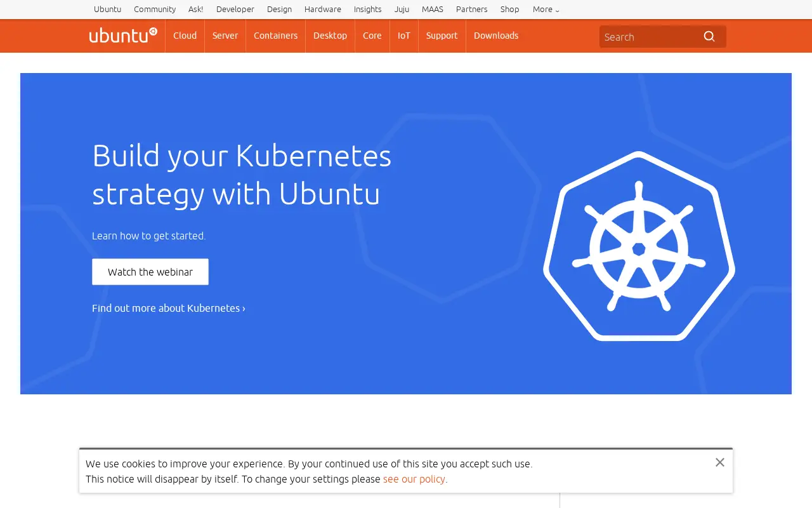Navigate to Support

tap(442, 36)
